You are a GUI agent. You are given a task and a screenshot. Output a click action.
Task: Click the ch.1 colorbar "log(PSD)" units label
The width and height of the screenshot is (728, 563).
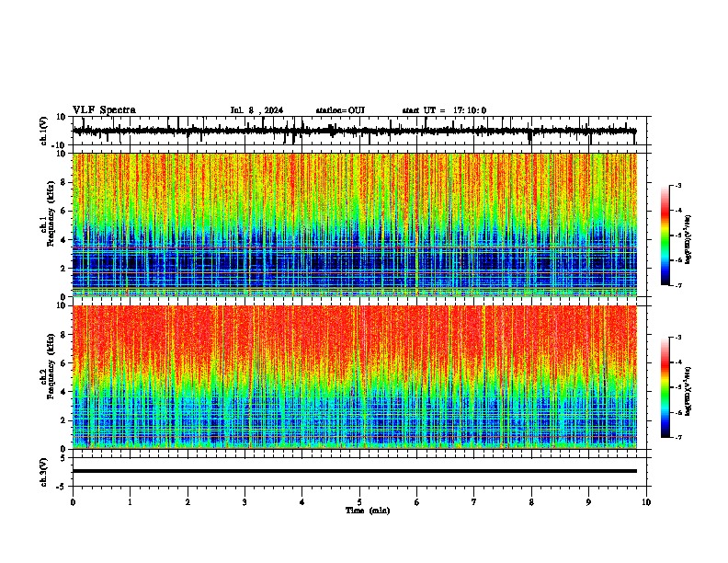pos(688,240)
